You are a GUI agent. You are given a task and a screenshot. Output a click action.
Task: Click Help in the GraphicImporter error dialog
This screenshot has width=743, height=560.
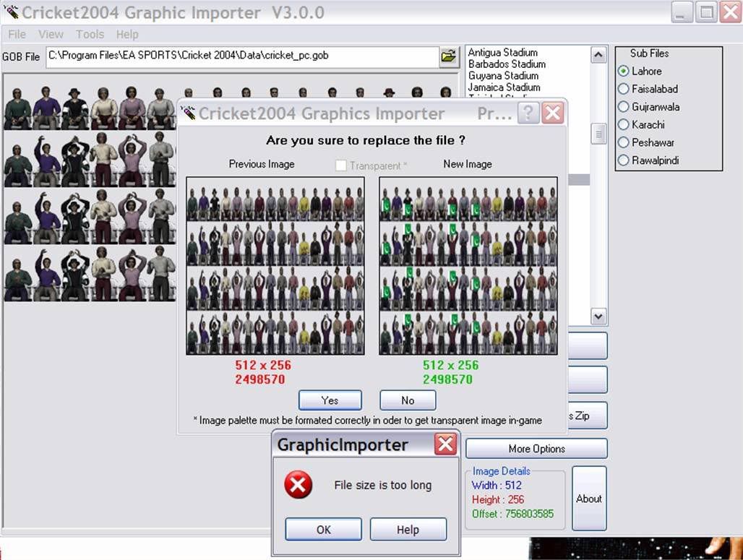pyautogui.click(x=408, y=529)
